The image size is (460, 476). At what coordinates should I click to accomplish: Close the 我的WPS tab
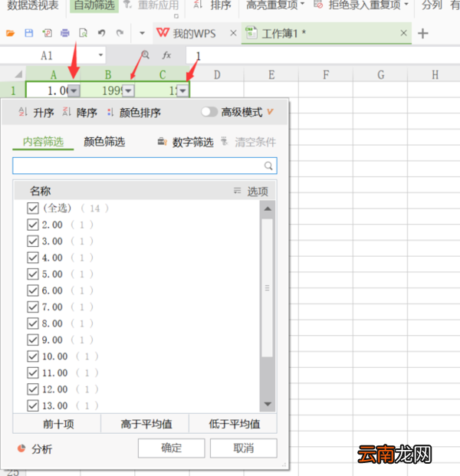click(233, 33)
